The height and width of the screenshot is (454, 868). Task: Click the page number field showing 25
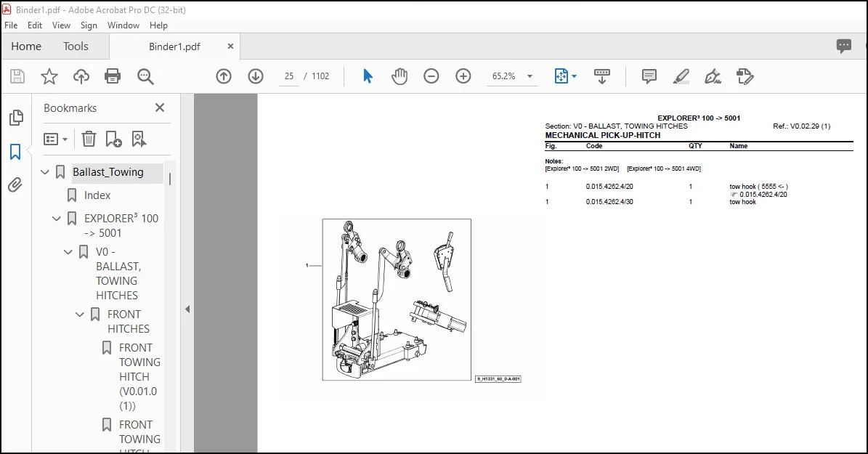click(x=289, y=76)
